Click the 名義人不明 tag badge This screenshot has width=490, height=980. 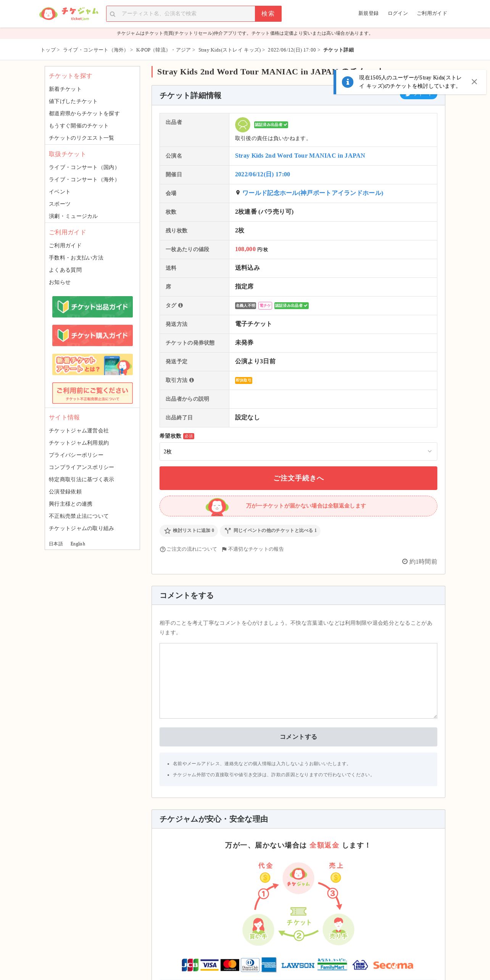tap(245, 306)
